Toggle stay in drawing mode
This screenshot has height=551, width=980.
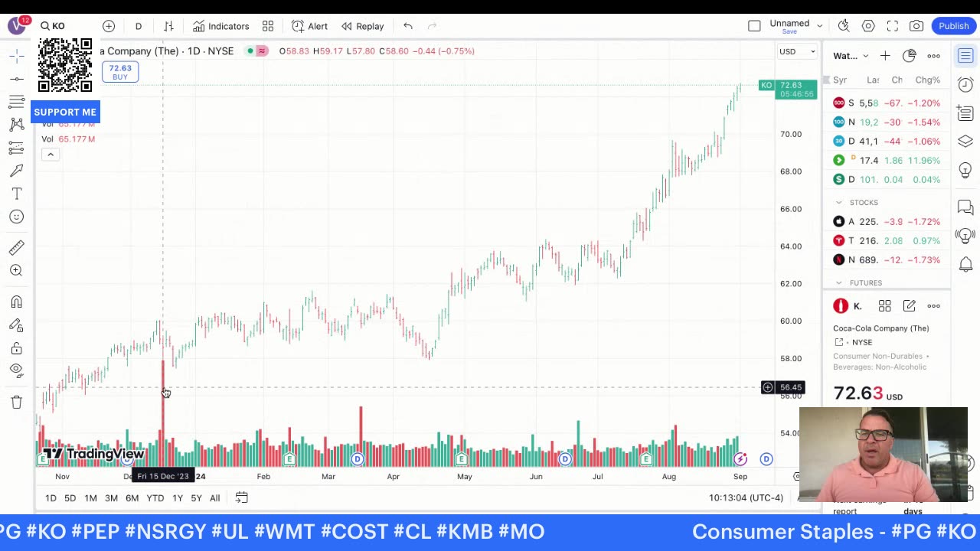(16, 325)
